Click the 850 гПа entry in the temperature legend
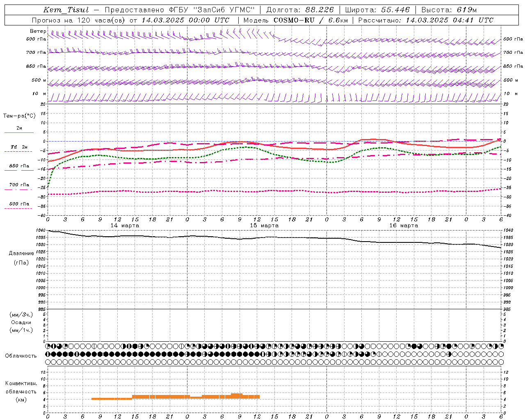 tap(19, 167)
